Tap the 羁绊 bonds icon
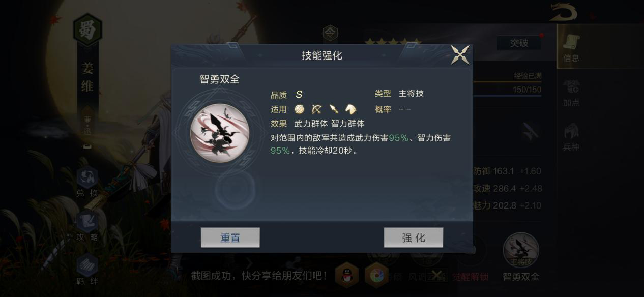Screen dimensions: 644x297 pos(87,270)
